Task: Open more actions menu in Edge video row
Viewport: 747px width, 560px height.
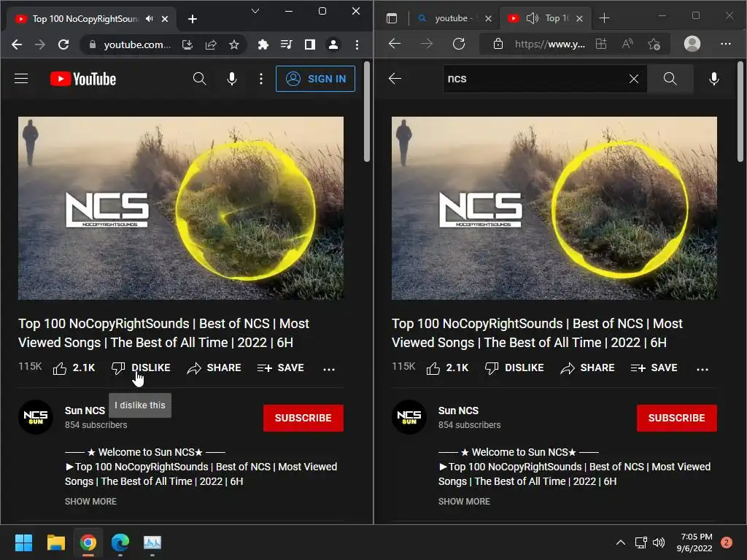Action: [x=703, y=368]
